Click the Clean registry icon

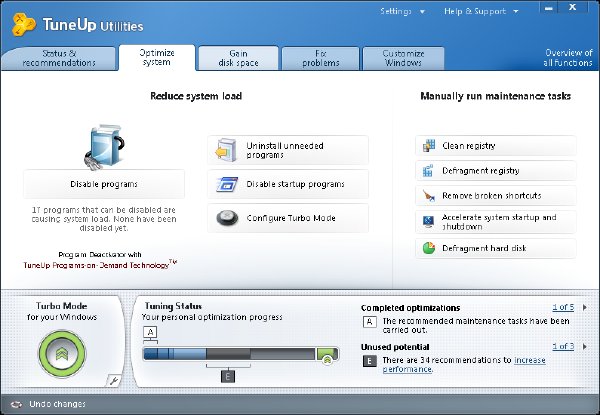tap(429, 146)
